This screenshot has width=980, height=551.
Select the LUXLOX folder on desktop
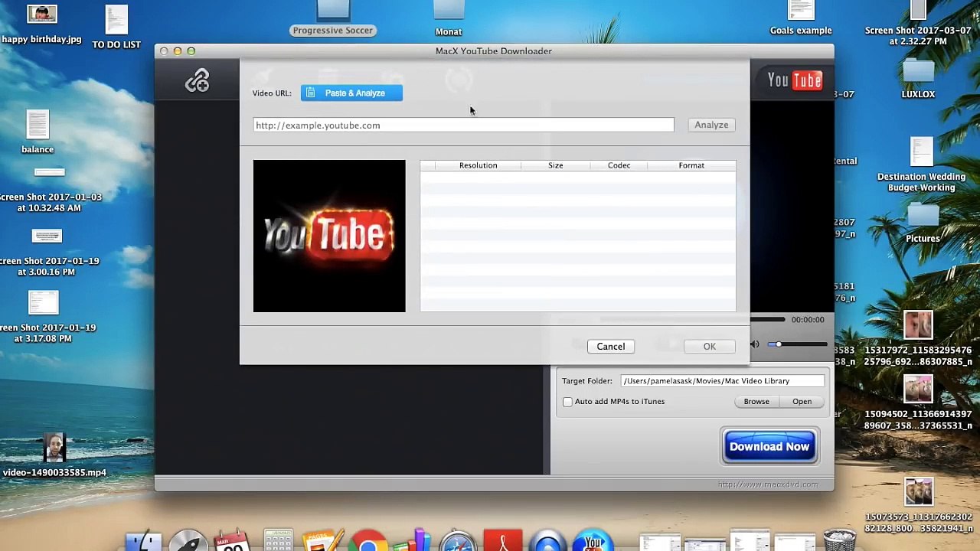click(918, 80)
